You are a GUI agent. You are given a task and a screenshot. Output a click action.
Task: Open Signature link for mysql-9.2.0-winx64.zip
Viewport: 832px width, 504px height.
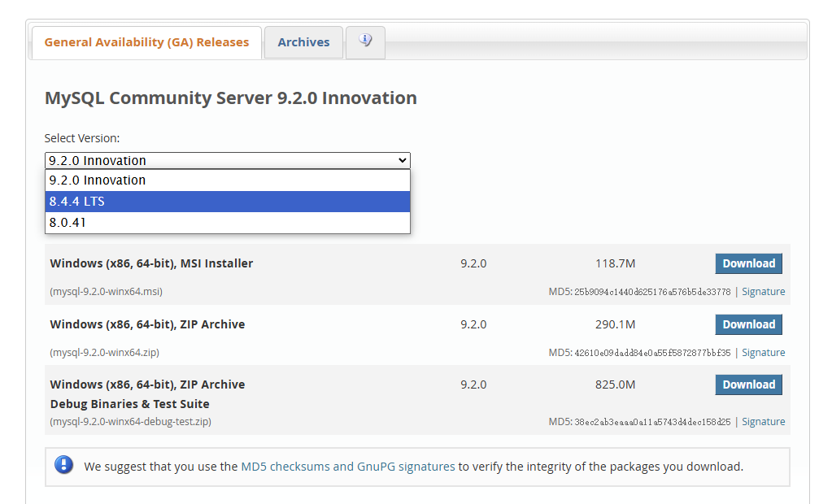tap(763, 353)
